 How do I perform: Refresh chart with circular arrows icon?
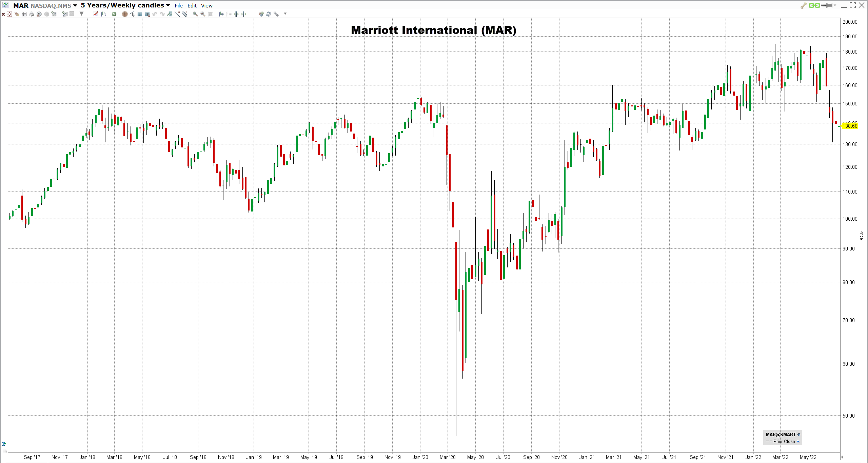269,14
